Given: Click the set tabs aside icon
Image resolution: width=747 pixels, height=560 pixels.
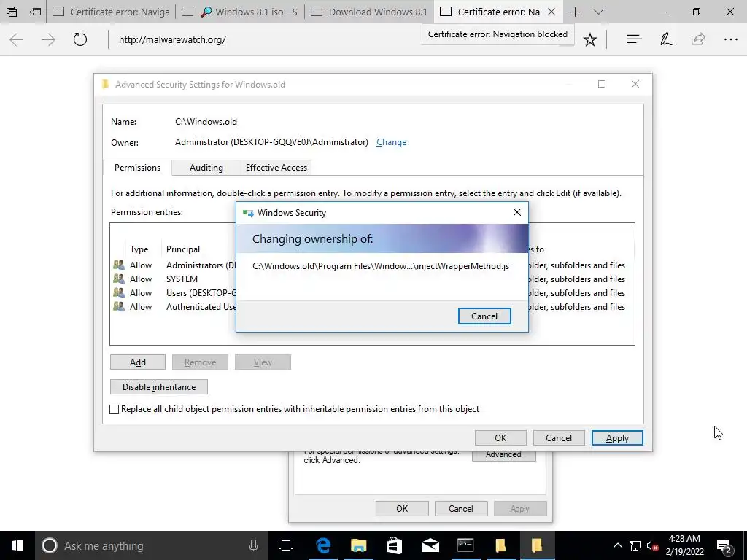Looking at the screenshot, I should point(35,12).
